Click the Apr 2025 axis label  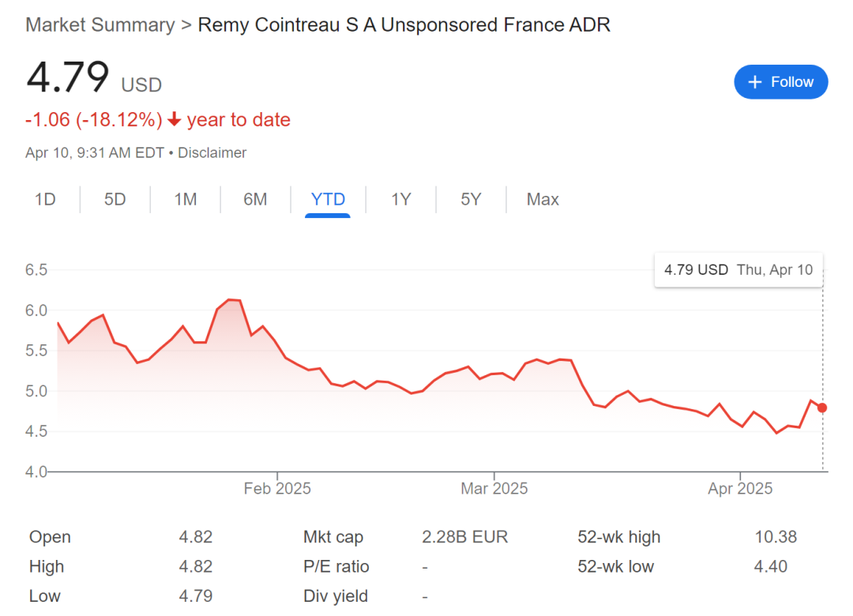pyautogui.click(x=740, y=489)
